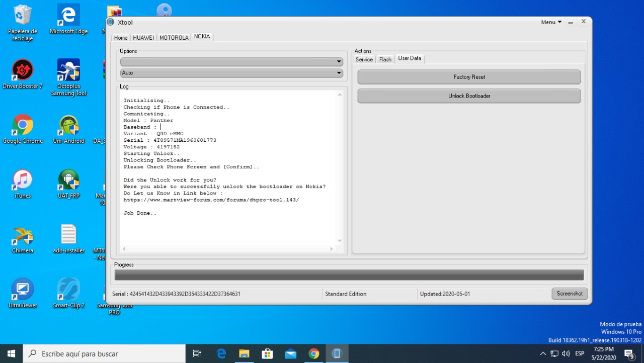
Task: Click the Progress bar
Action: click(349, 275)
